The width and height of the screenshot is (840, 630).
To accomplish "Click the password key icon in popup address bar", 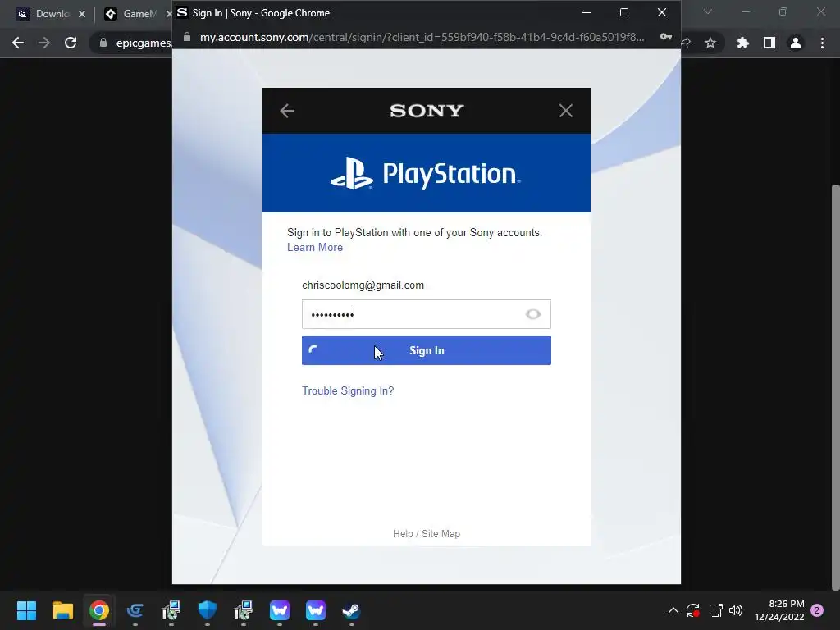I will pos(665,37).
